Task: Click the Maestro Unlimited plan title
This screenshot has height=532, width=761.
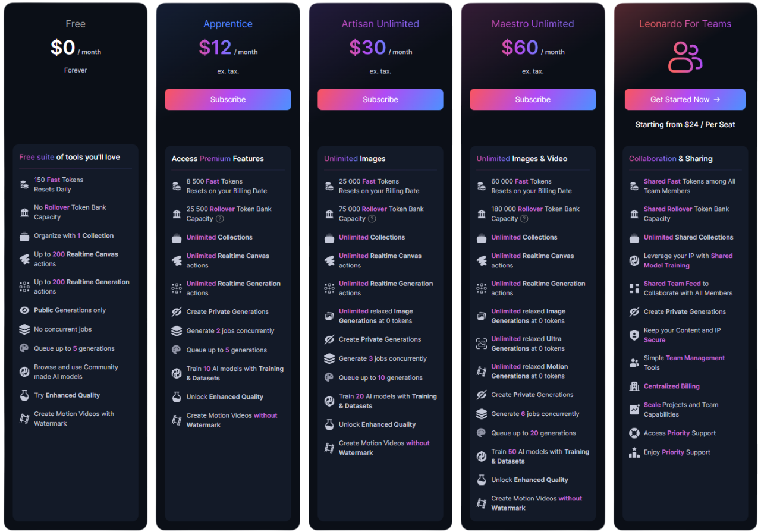Action: (533, 24)
